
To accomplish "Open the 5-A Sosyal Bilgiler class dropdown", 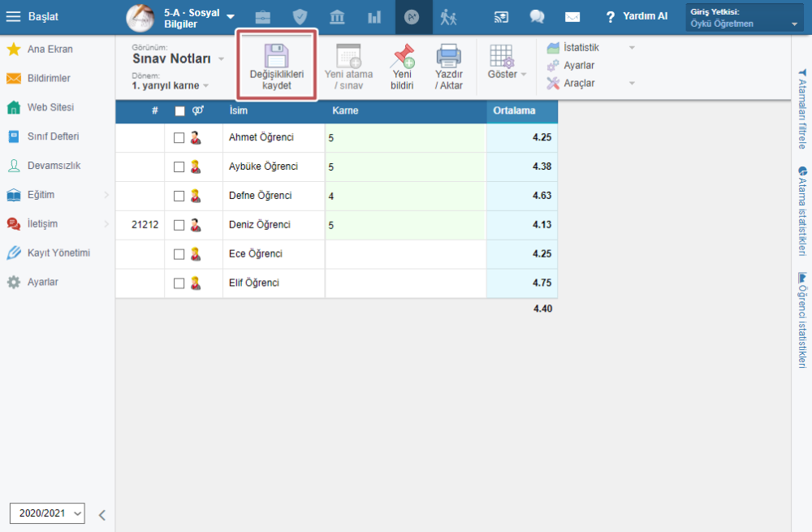I will coord(199,18).
